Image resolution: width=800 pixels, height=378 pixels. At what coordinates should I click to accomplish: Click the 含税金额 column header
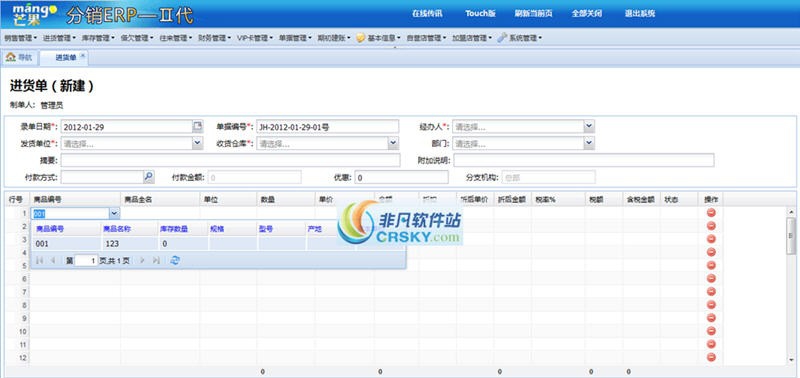(x=641, y=199)
